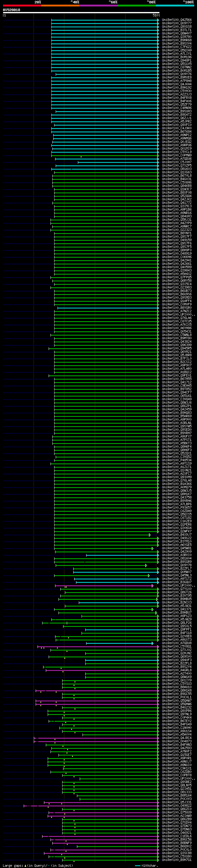
Task: Click the UniRef100_Q948P1 hit name
Action: coord(176,61)
